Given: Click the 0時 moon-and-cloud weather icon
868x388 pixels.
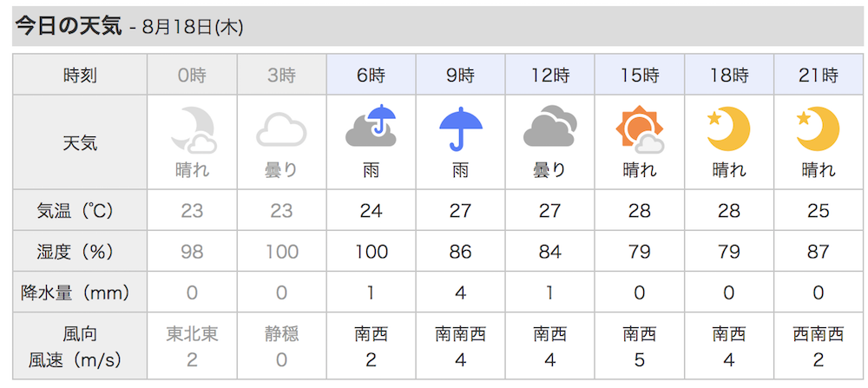Looking at the screenshot, I should (x=194, y=130).
